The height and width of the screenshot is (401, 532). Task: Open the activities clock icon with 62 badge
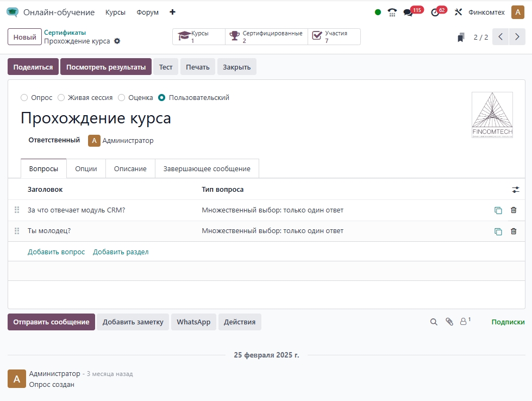pyautogui.click(x=435, y=12)
